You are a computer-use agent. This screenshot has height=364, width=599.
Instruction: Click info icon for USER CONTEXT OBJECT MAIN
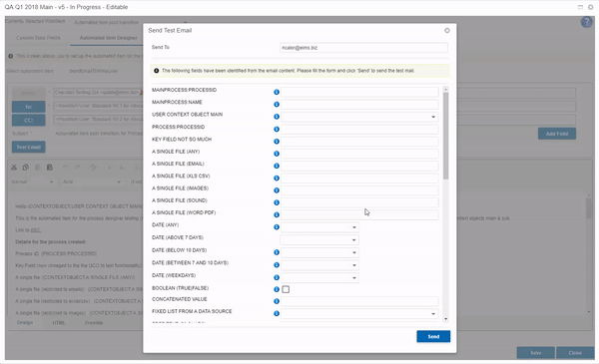(x=277, y=117)
